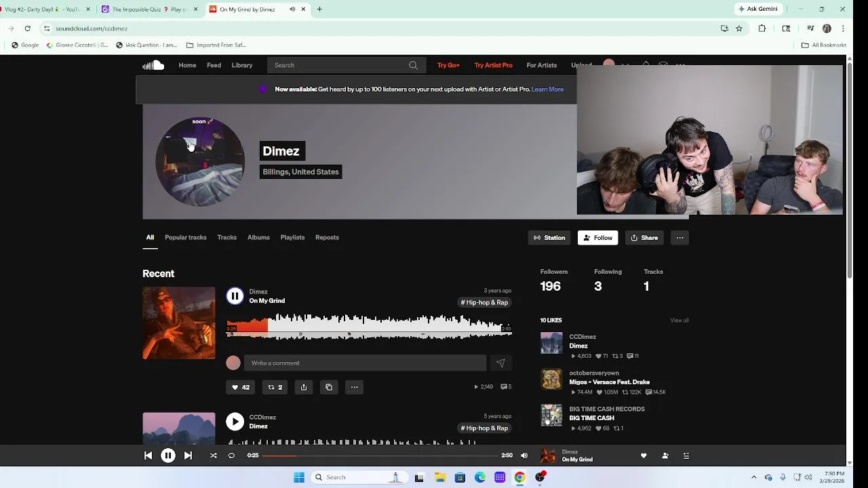Open the On My Grind artwork
Screen dimensions: 868x488
(179, 323)
